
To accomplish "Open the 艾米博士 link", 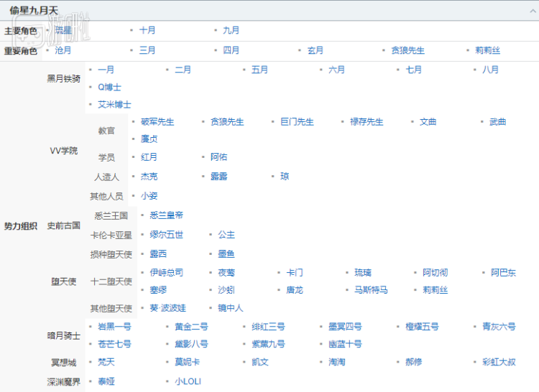I will (x=114, y=104).
